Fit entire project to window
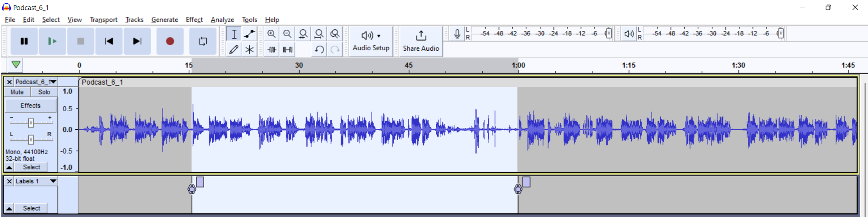868x218 pixels. [319, 34]
